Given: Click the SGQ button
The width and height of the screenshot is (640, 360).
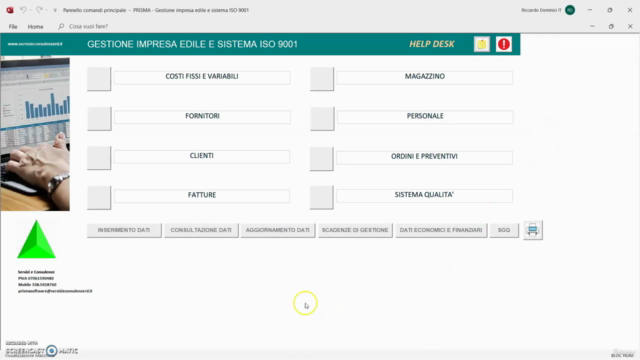Looking at the screenshot, I should [504, 230].
